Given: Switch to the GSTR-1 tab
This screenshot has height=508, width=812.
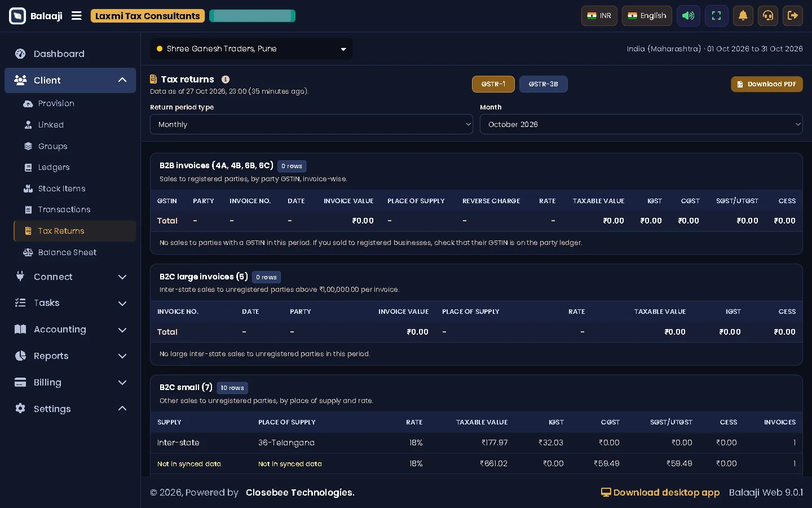Looking at the screenshot, I should [x=493, y=84].
